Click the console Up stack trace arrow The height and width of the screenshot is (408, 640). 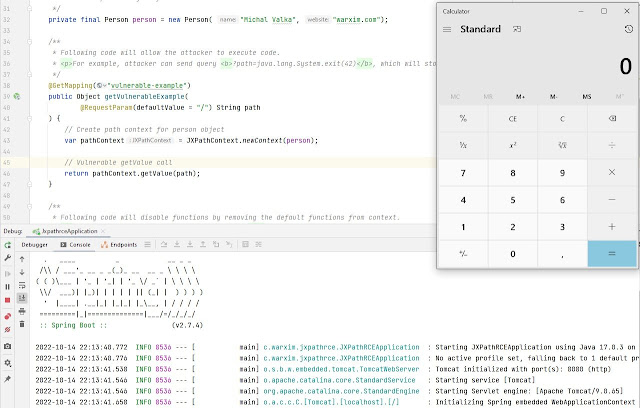click(x=22, y=259)
